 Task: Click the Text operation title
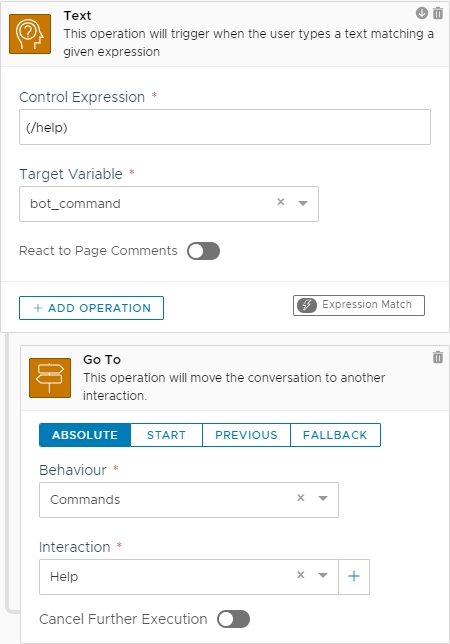pos(77,16)
